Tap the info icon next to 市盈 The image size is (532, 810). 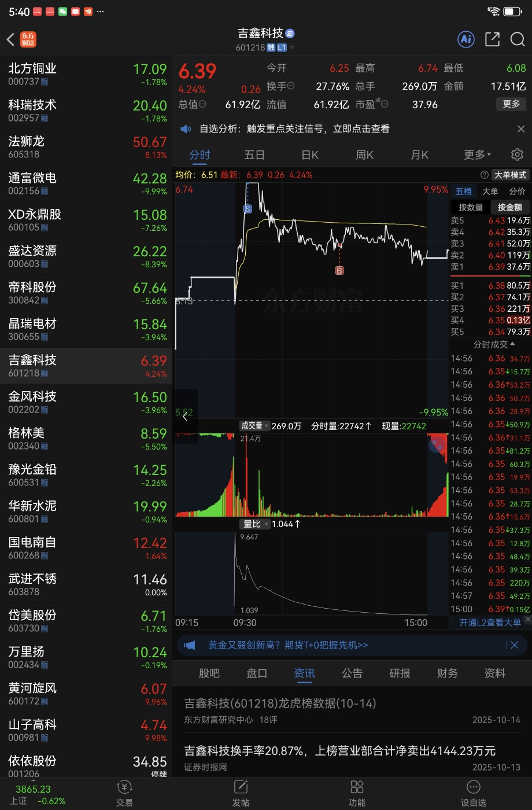[x=384, y=104]
